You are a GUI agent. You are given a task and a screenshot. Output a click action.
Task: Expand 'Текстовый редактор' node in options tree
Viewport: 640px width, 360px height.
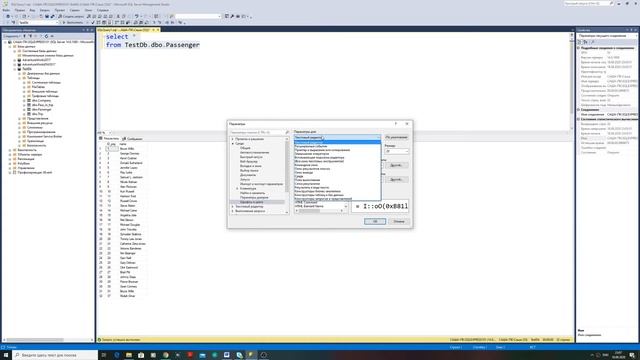point(233,207)
